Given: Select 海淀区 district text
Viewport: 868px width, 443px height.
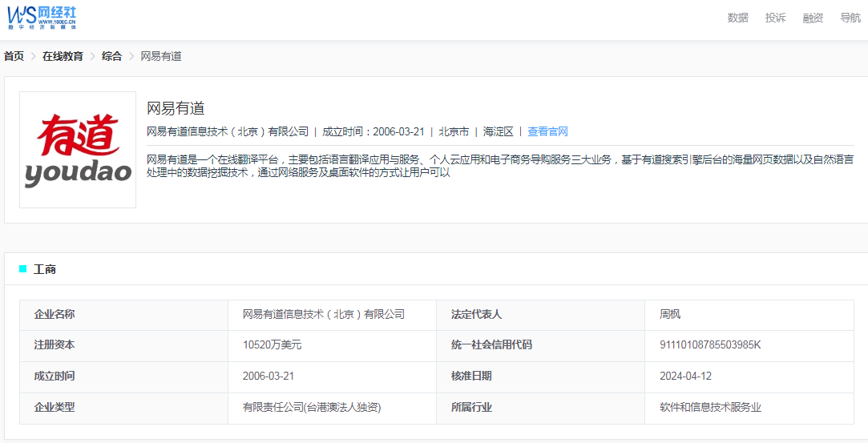Looking at the screenshot, I should point(499,131).
